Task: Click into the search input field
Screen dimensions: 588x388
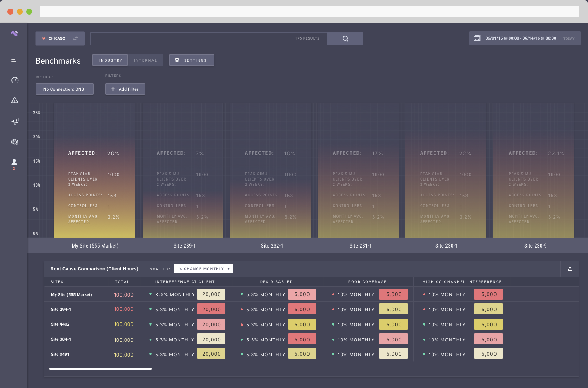Action: pos(209,38)
